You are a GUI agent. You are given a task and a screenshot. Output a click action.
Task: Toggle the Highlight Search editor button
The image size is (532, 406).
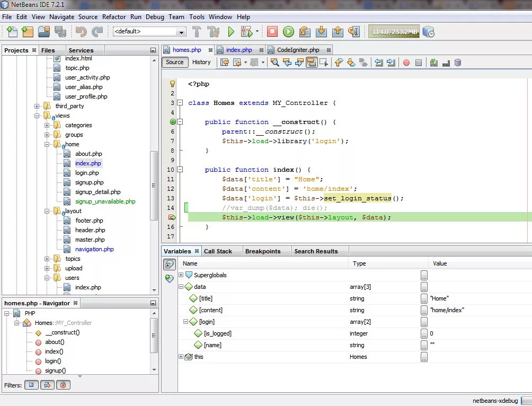pos(312,63)
